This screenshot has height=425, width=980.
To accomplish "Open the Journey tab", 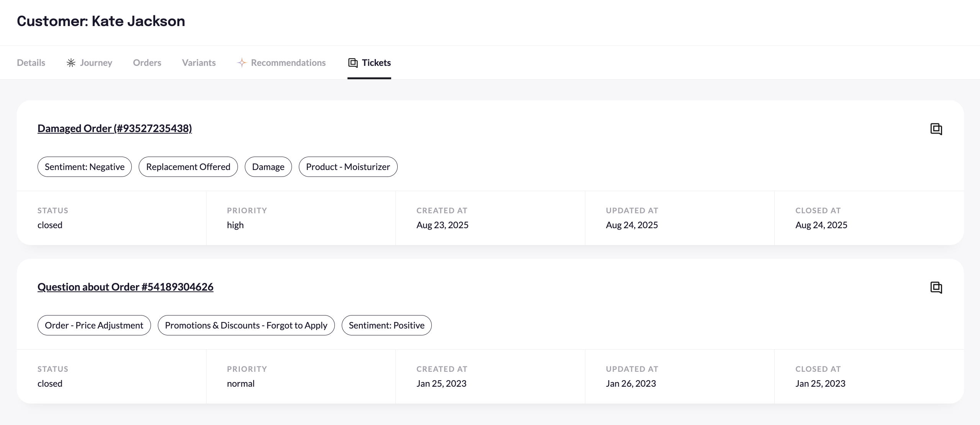I will [x=95, y=62].
